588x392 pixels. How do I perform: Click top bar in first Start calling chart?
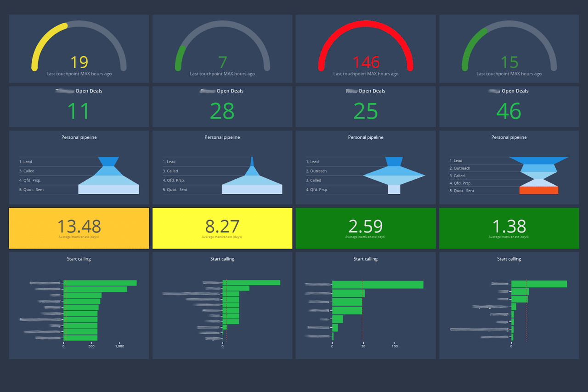pos(100,283)
